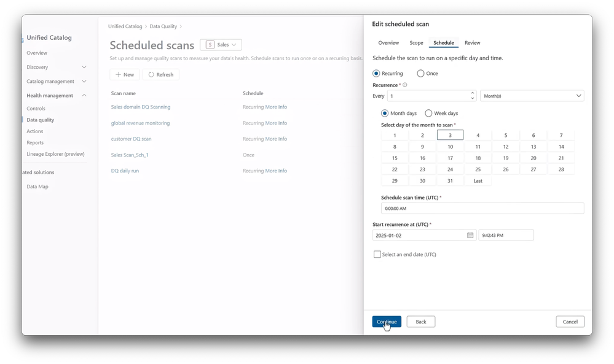The width and height of the screenshot is (614, 364).
Task: Click the Back button
Action: (x=421, y=322)
